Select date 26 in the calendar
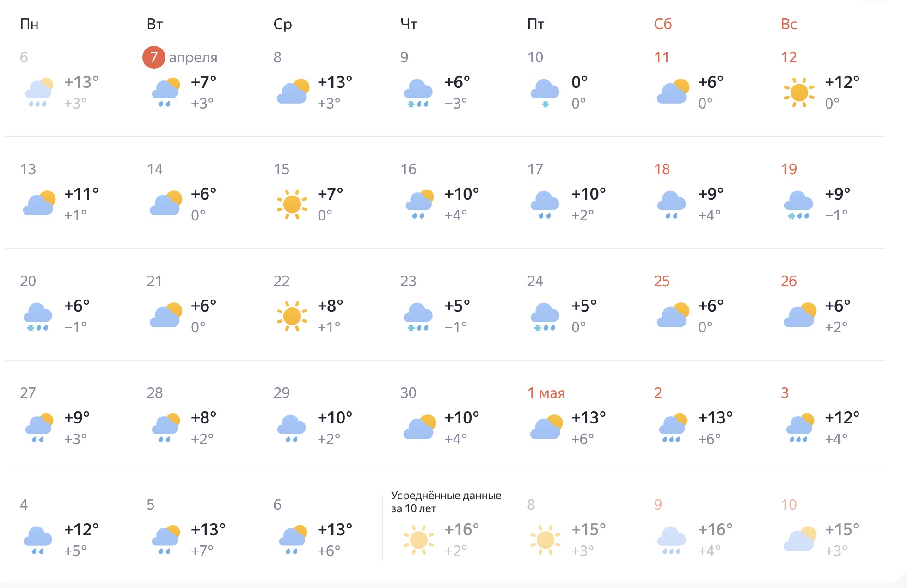 point(789,281)
